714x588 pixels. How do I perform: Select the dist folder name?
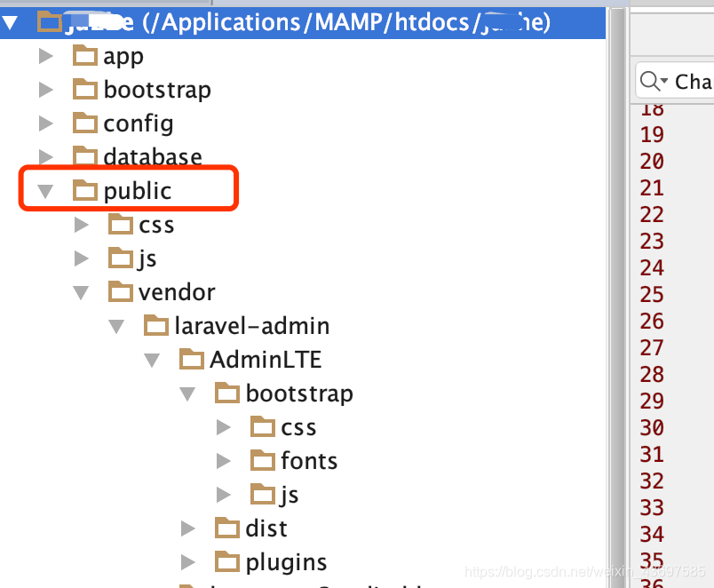tap(266, 528)
